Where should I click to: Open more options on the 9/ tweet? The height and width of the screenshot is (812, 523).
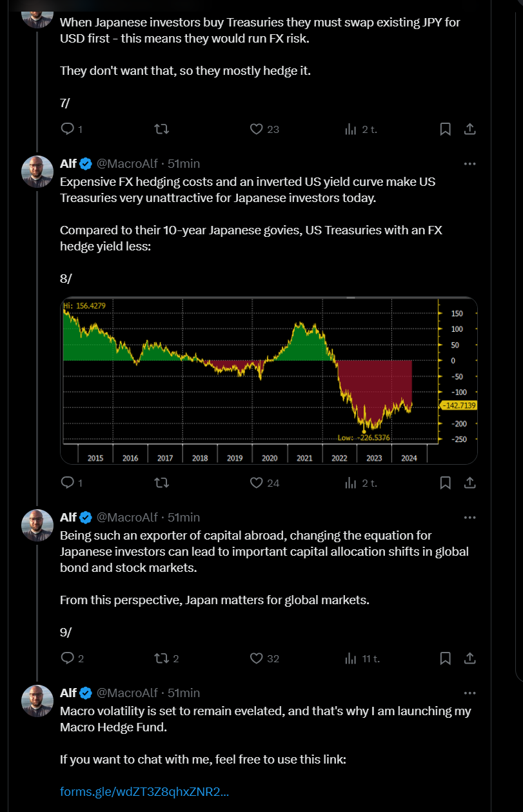[470, 518]
